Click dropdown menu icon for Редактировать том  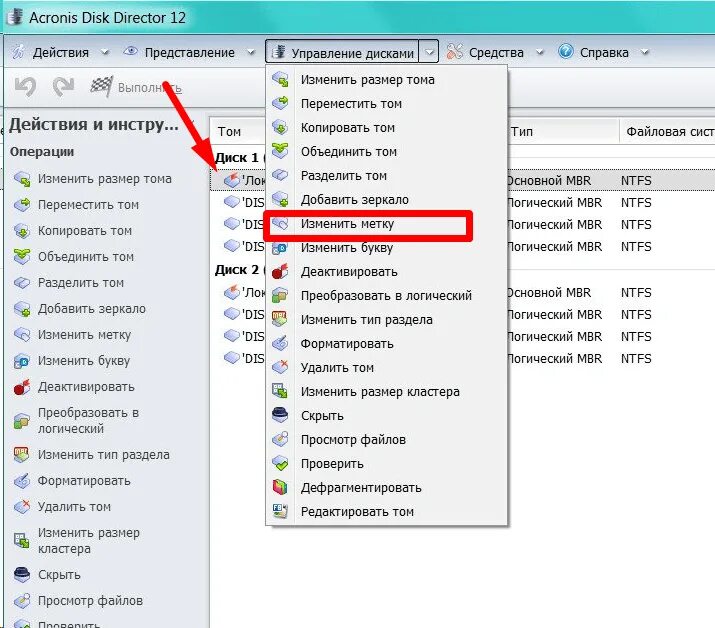(x=280, y=511)
